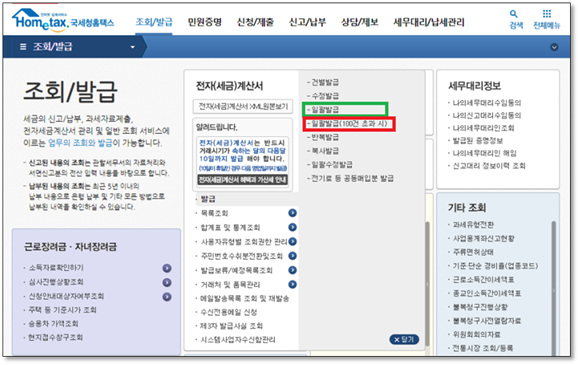Open the 민원증명 top menu
Viewport: 579px width, 365px height.
tap(205, 22)
